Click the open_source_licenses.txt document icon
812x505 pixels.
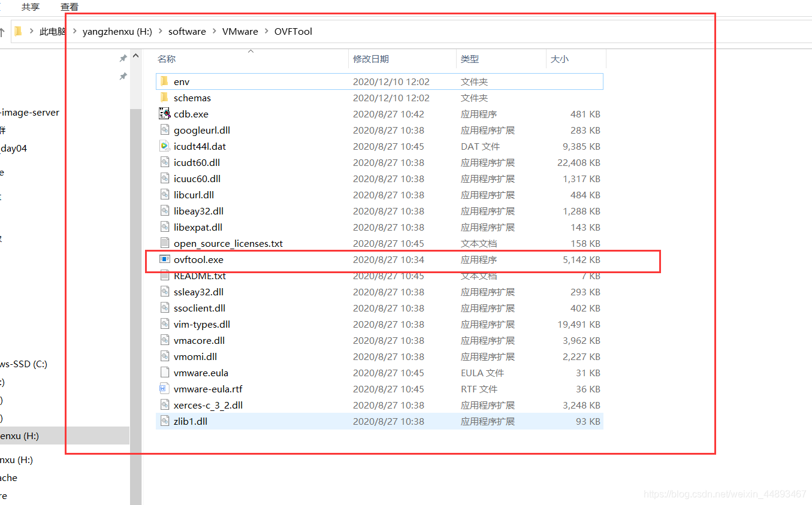click(x=165, y=243)
